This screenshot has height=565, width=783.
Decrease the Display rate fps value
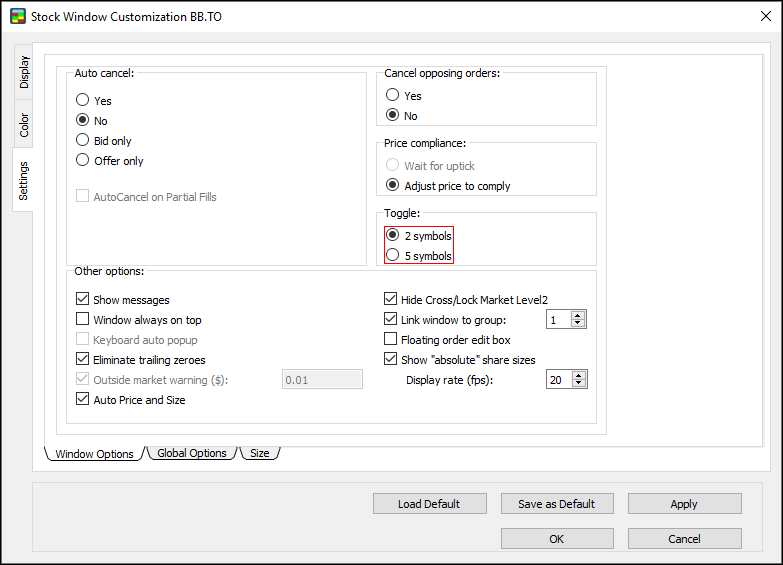pyautogui.click(x=578, y=384)
